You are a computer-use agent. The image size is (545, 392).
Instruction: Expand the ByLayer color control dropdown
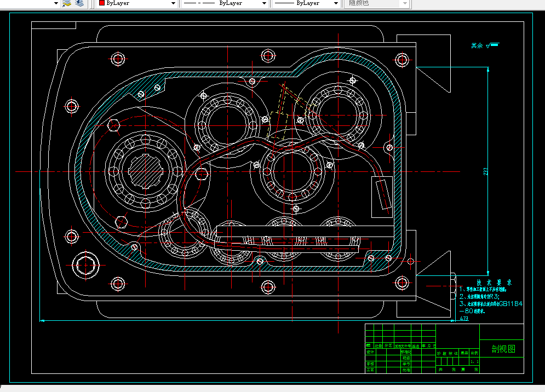174,3
